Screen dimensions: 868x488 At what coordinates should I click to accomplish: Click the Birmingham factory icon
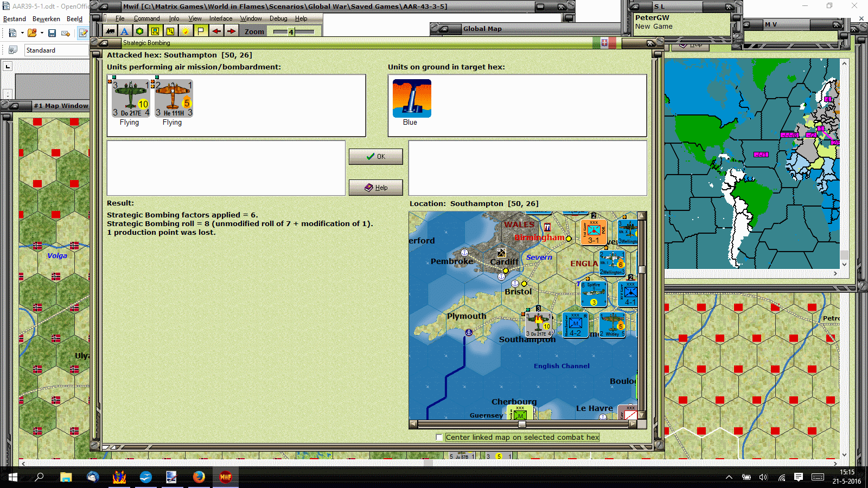(x=547, y=227)
